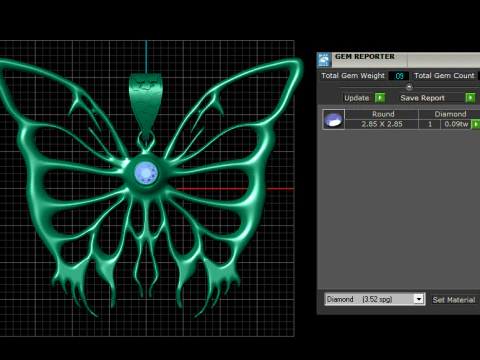Click the '0.09tw' weight cell
This screenshot has width=480, height=360.
pos(456,124)
